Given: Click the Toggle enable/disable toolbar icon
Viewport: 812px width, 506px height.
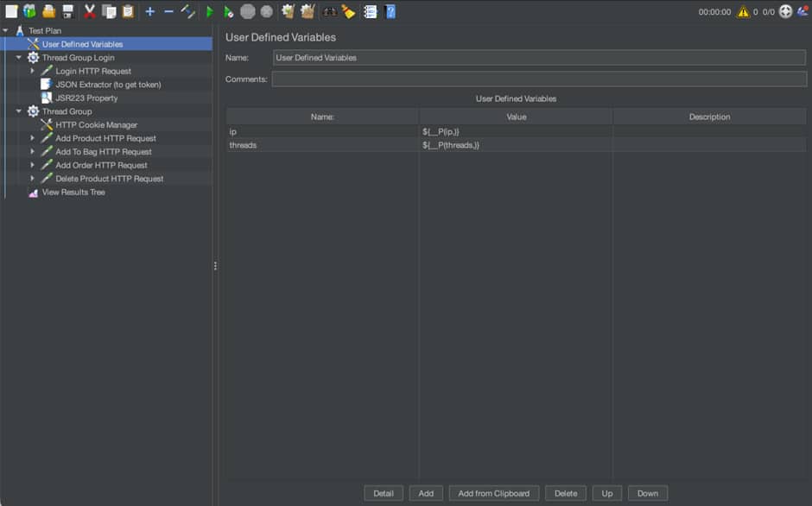Looking at the screenshot, I should (x=187, y=11).
